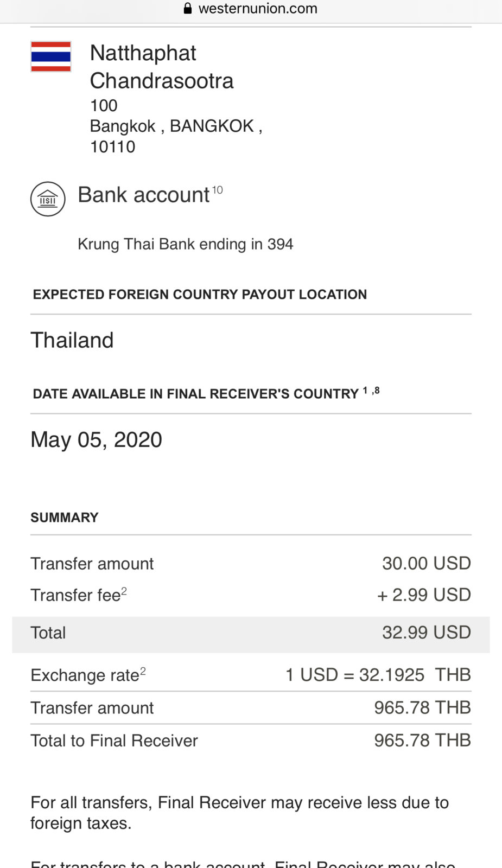Click Krung Thai Bank ending in 394

point(185,244)
